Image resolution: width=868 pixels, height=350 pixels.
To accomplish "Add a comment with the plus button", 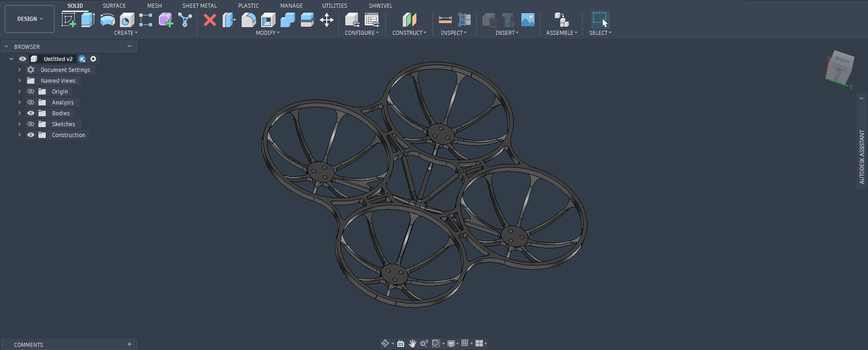I will click(129, 345).
